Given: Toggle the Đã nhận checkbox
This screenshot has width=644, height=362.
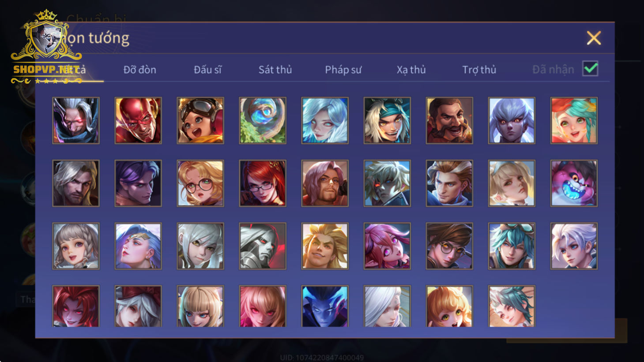Looking at the screenshot, I should (590, 69).
